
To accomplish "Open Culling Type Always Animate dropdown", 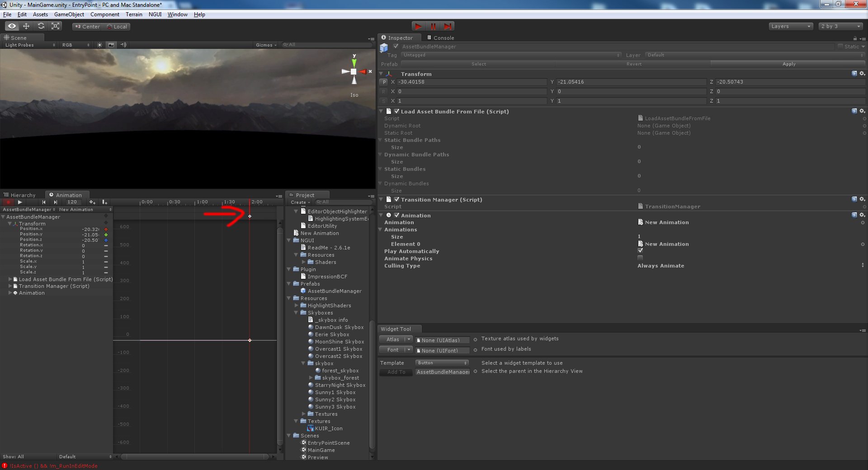I will point(750,266).
